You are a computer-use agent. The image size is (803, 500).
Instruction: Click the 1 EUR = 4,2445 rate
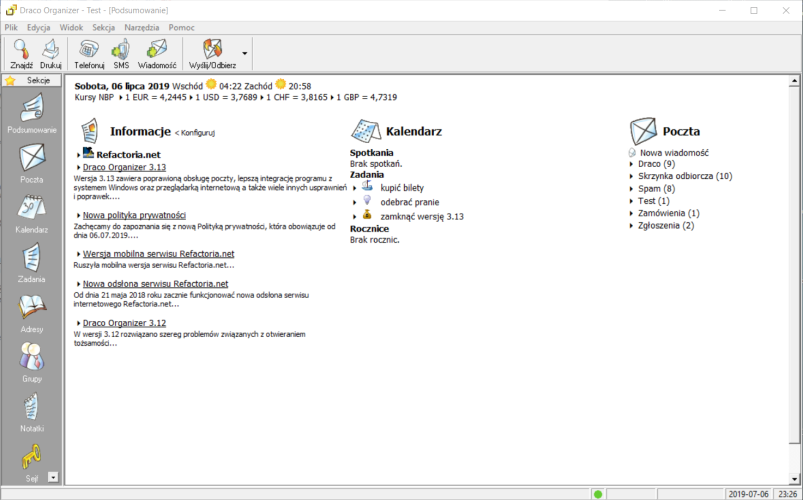coord(156,97)
